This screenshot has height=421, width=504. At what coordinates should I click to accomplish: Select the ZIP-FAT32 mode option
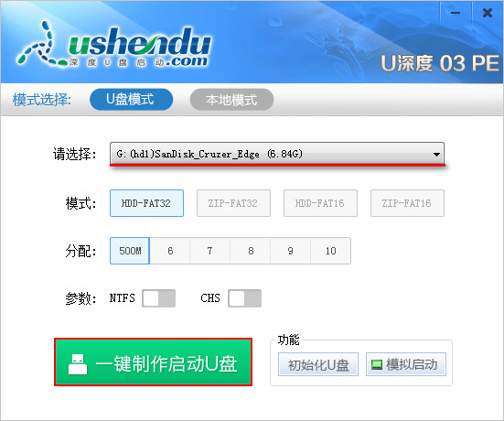233,203
